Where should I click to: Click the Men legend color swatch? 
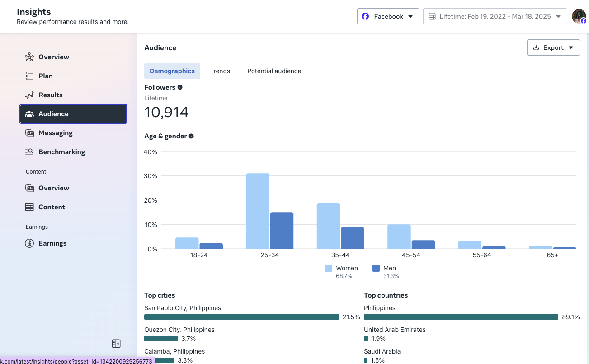(376, 268)
